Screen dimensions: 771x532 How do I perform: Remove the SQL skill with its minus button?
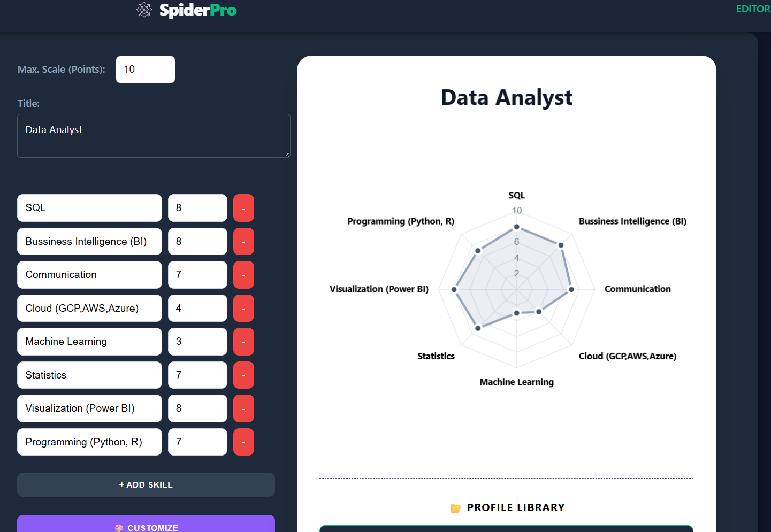tap(243, 208)
